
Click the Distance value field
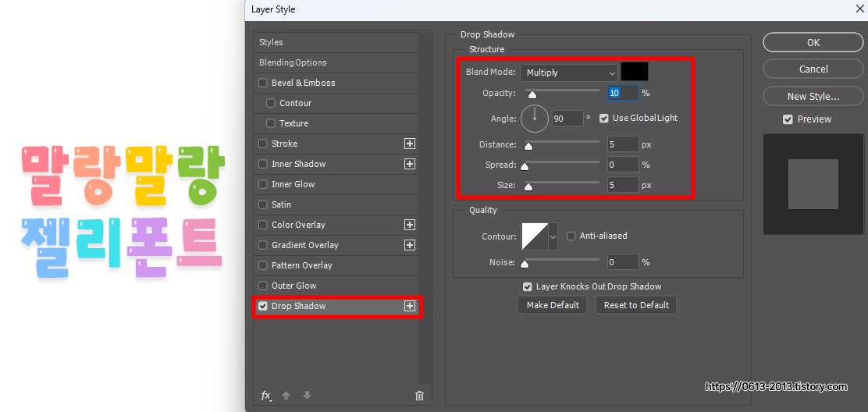(624, 144)
